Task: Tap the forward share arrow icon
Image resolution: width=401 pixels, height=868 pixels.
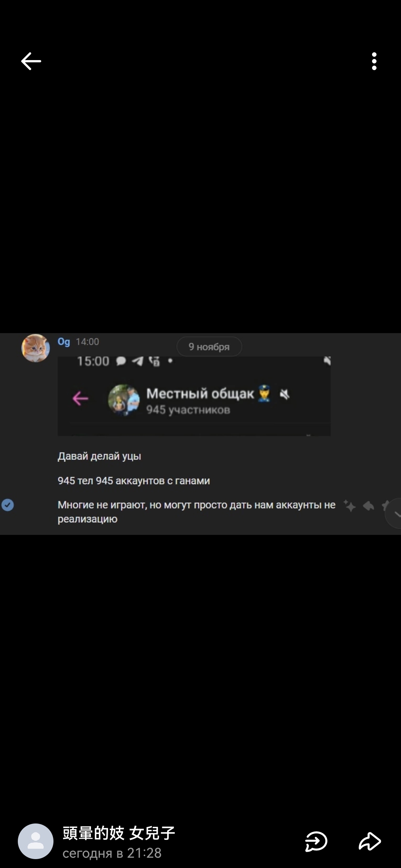Action: 370,841
